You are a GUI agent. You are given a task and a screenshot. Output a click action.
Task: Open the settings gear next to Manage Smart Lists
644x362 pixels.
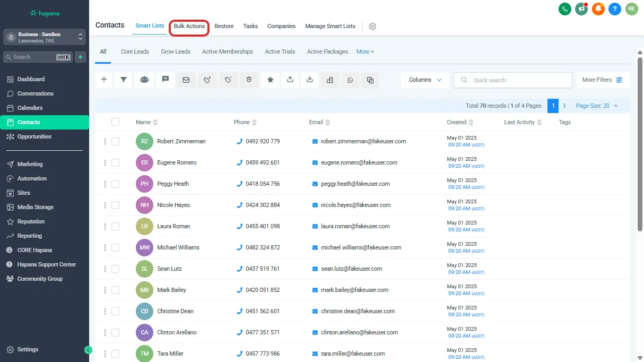(372, 27)
